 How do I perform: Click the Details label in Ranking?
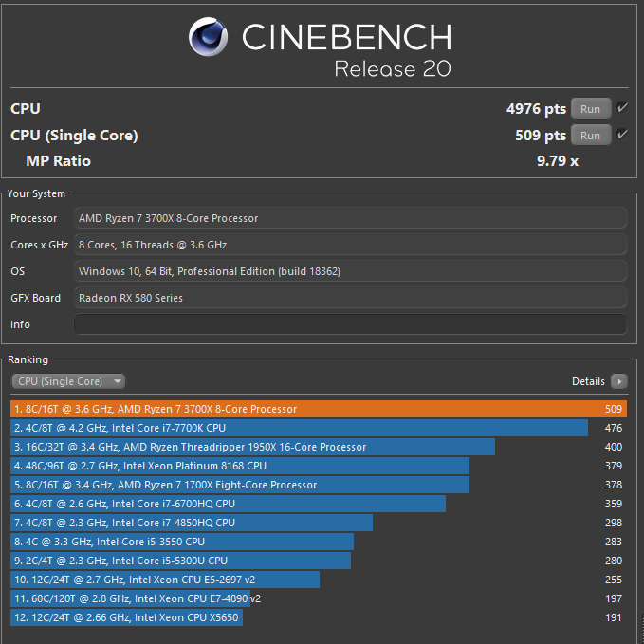point(588,381)
